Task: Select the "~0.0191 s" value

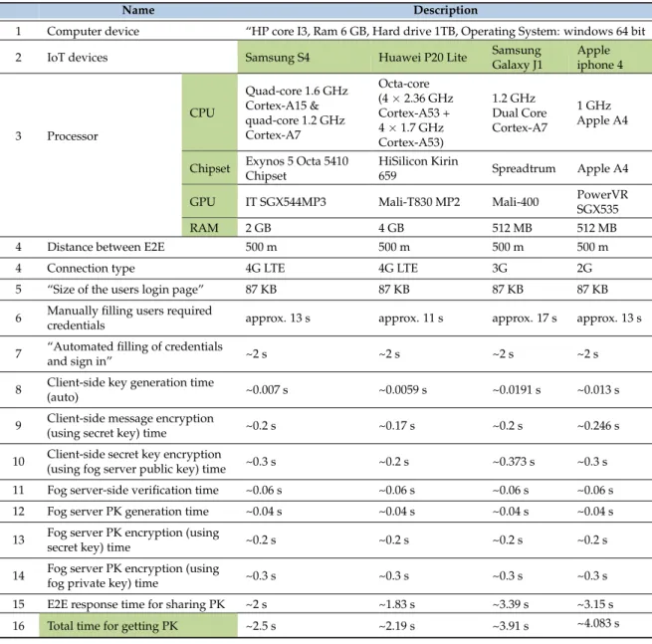Action: (516, 389)
